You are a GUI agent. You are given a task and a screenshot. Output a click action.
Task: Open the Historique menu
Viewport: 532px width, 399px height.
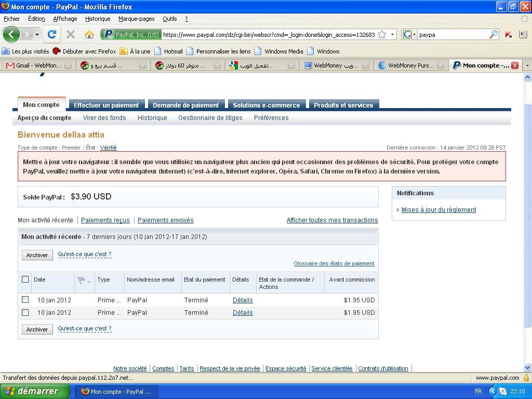[98, 19]
